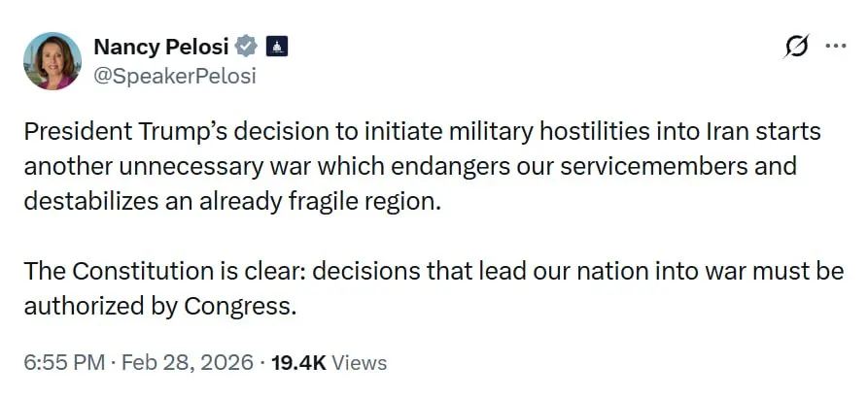Click the Feb 28, 2026 date

[188, 363]
